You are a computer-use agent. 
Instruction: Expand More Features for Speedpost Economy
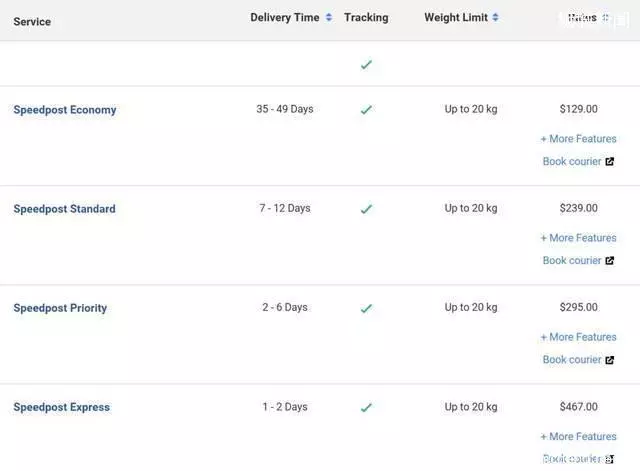click(578, 139)
